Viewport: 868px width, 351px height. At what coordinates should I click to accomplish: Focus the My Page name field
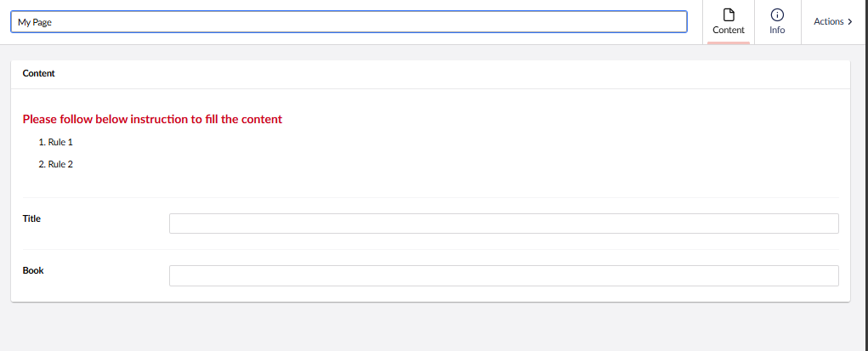349,22
